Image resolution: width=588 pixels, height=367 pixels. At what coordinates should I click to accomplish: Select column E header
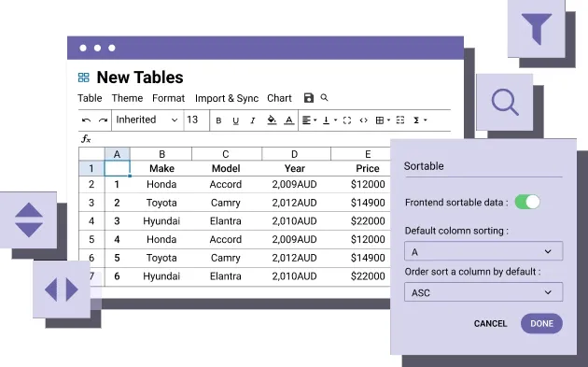pyautogui.click(x=361, y=154)
